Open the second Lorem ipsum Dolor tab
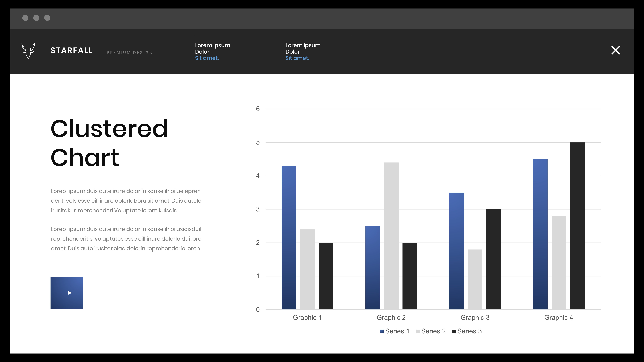The height and width of the screenshot is (362, 644). (303, 48)
